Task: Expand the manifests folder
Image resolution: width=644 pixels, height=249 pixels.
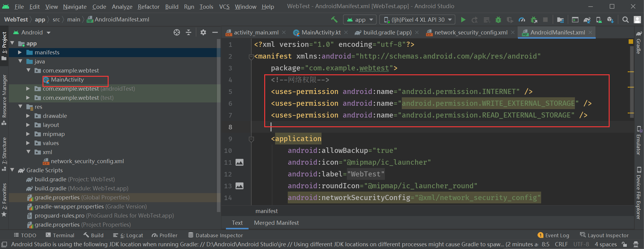Action: [x=20, y=52]
